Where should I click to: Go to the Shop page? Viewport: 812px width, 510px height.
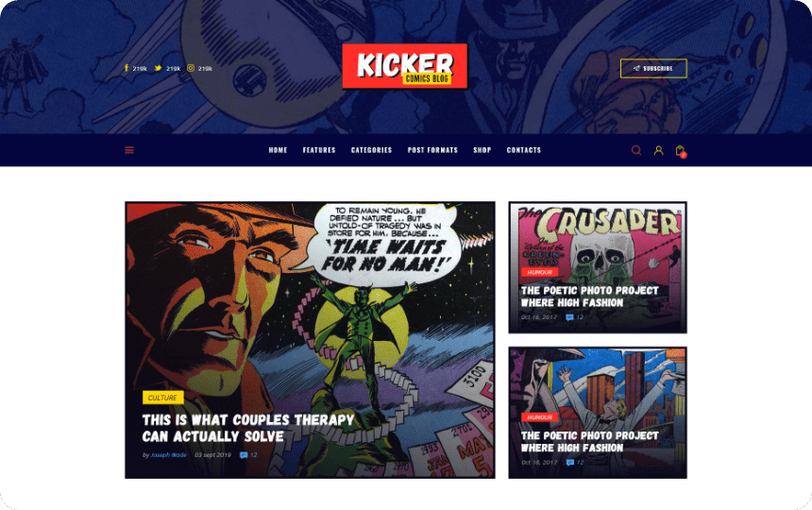(x=482, y=150)
